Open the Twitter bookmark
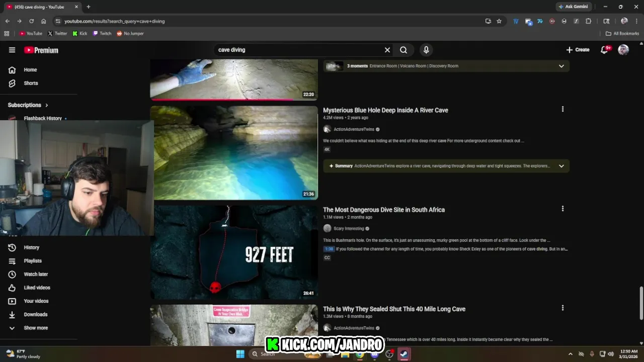Image resolution: width=644 pixels, height=362 pixels. tap(57, 34)
